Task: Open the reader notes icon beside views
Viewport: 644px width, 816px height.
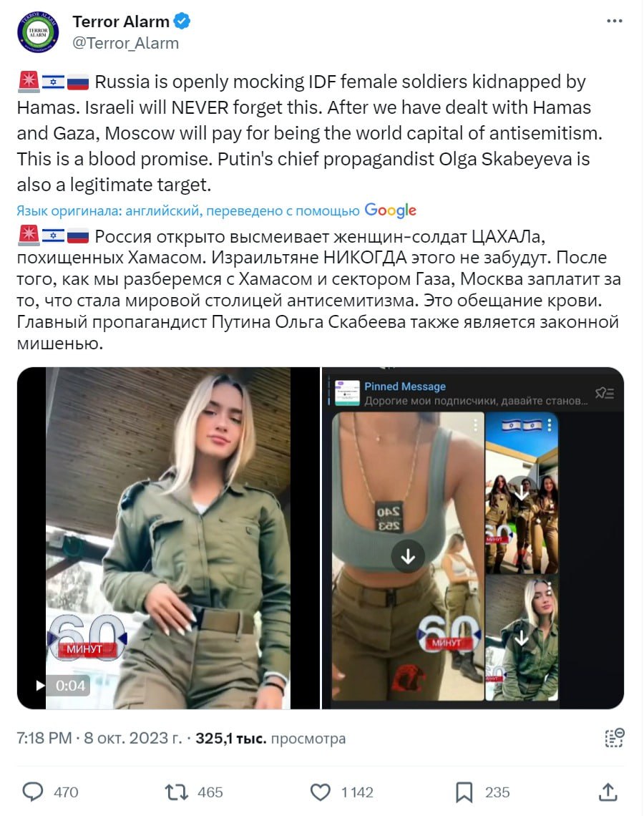Action: tap(615, 738)
